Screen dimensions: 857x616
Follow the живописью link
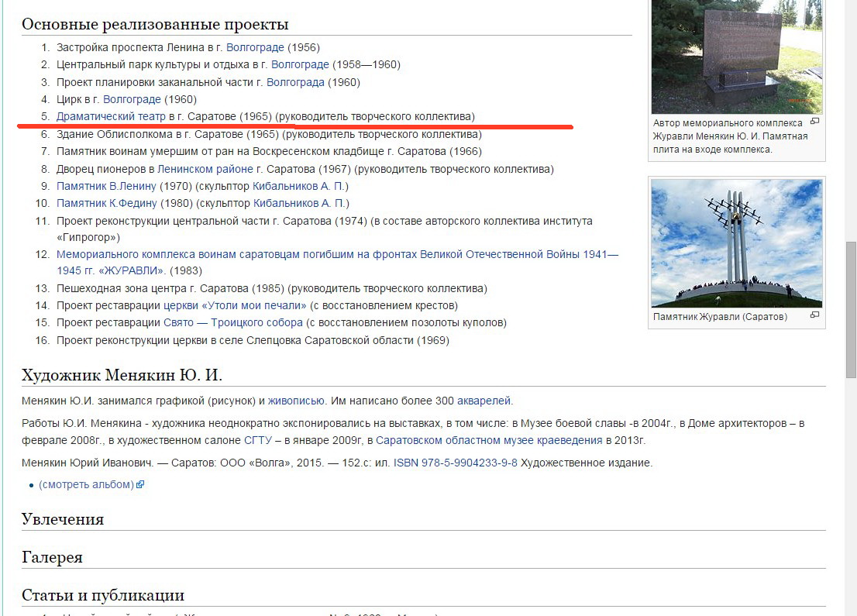click(x=296, y=401)
